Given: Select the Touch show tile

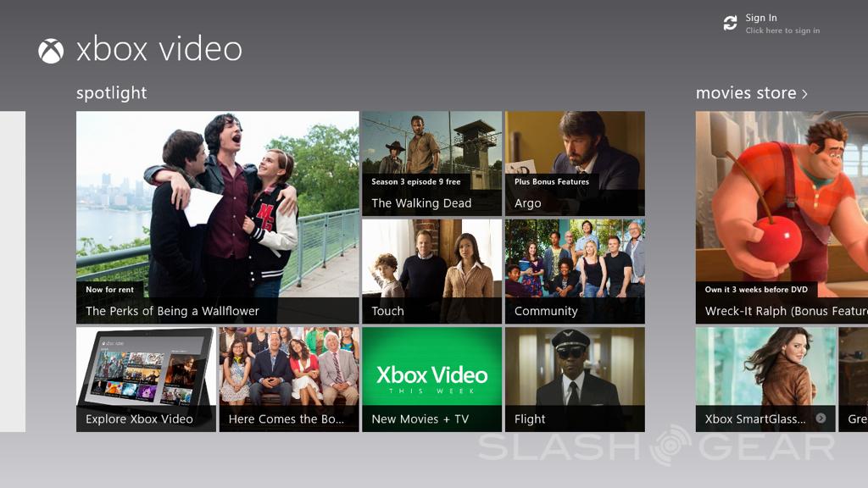Looking at the screenshot, I should point(431,271).
